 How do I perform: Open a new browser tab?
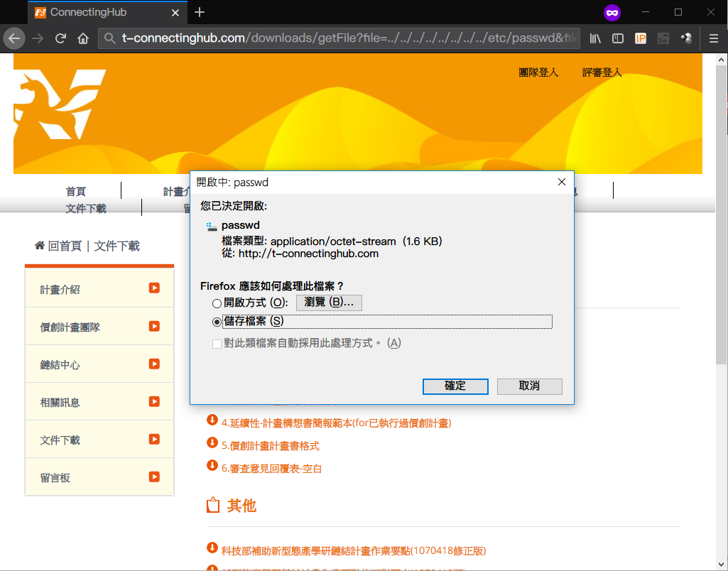point(200,12)
